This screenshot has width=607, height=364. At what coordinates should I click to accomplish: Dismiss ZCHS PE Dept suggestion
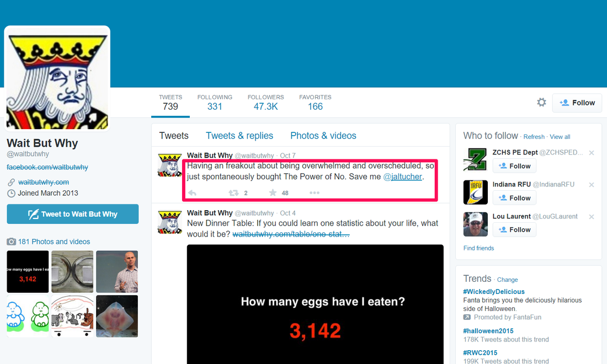pos(592,153)
